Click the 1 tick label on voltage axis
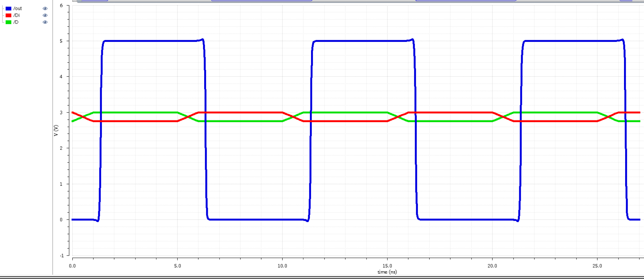This screenshot has height=279, width=644. point(61,184)
